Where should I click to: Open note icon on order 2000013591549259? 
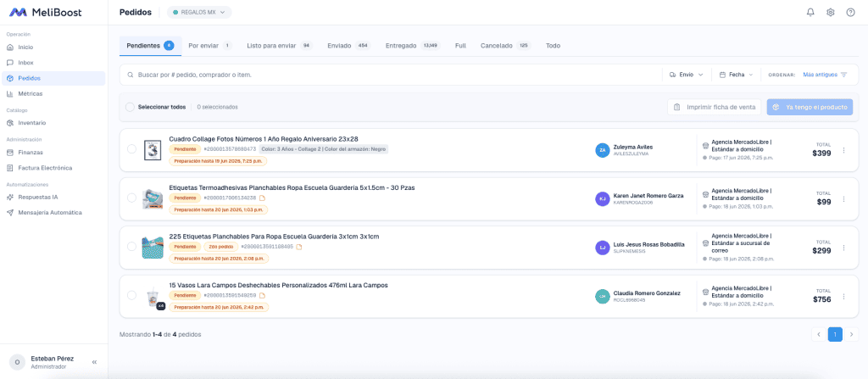coord(263,295)
